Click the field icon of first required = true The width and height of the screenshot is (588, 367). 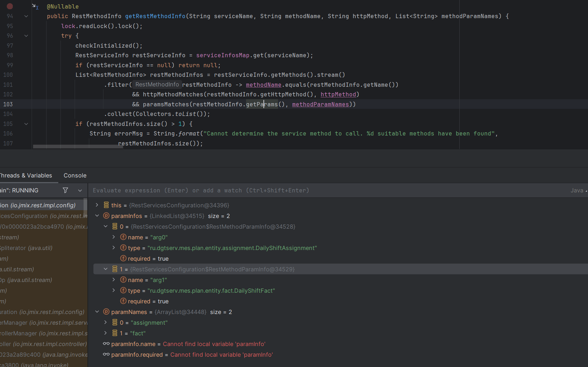(123, 259)
